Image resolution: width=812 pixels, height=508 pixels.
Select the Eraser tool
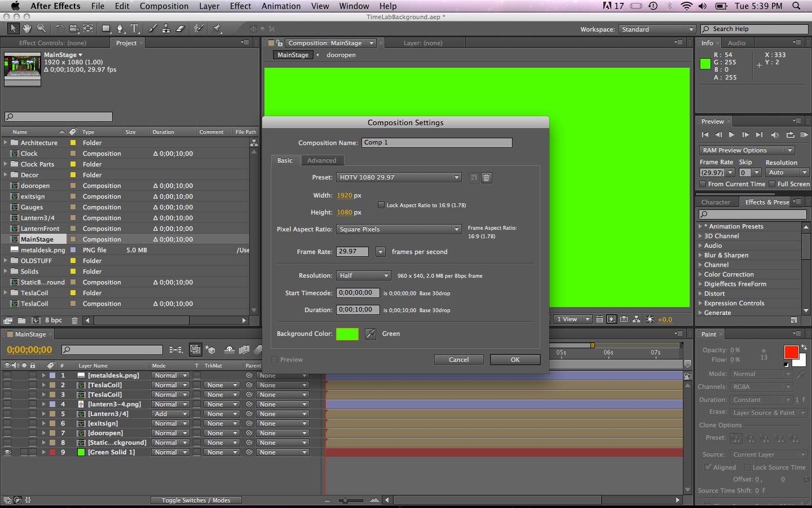pos(180,28)
